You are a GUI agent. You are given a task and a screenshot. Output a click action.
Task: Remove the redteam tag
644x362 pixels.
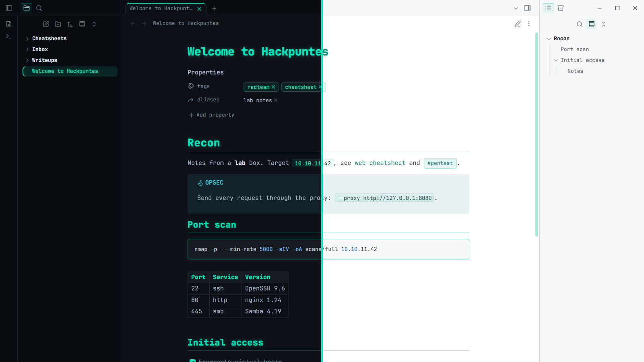[273, 87]
